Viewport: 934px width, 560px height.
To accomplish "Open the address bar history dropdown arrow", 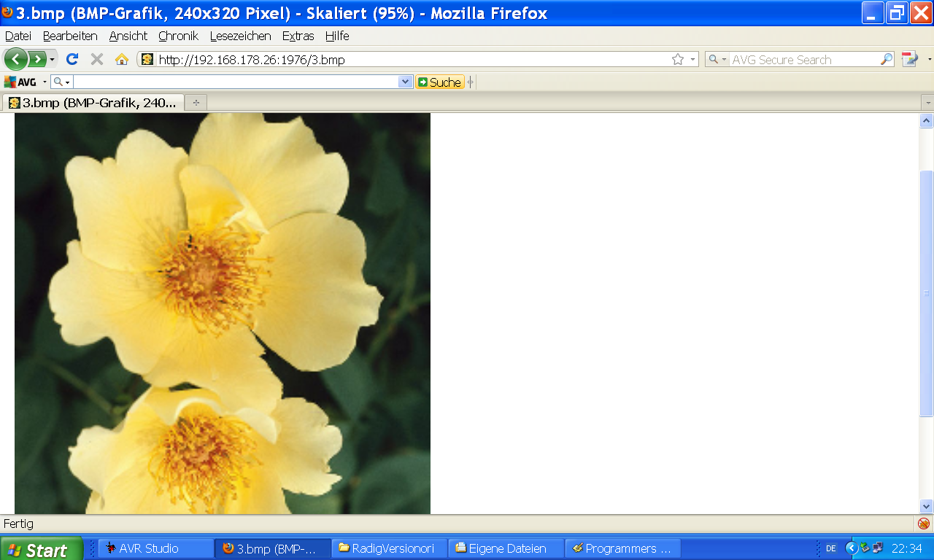I will click(692, 60).
